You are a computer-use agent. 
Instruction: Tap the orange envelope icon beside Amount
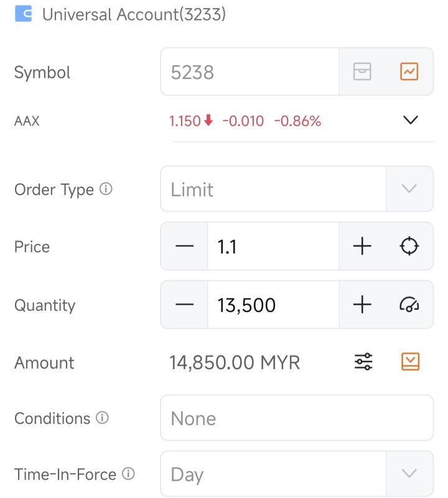point(411,361)
